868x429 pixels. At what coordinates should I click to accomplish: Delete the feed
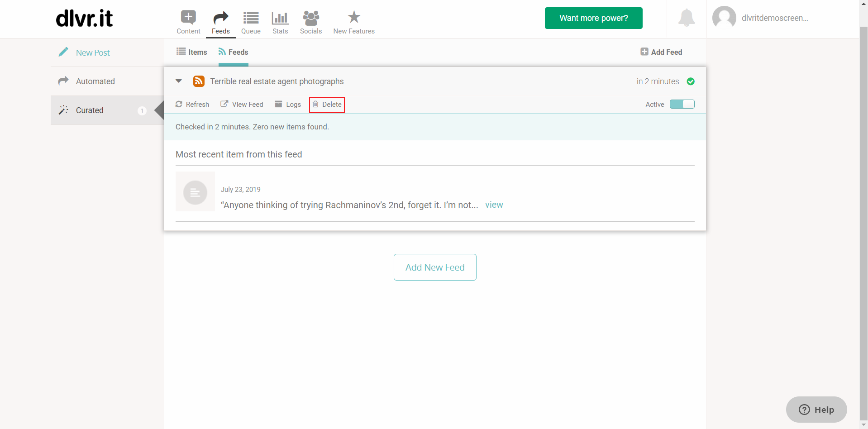[x=327, y=105]
